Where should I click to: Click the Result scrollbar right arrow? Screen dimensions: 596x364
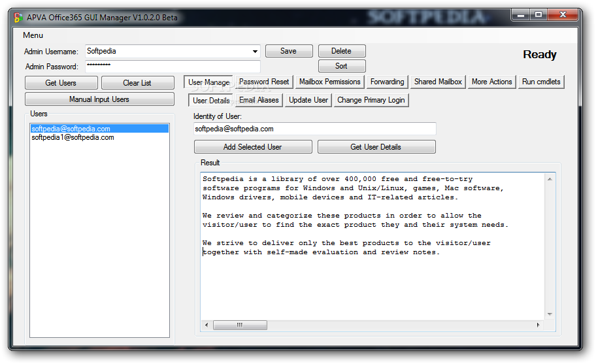[x=538, y=325]
